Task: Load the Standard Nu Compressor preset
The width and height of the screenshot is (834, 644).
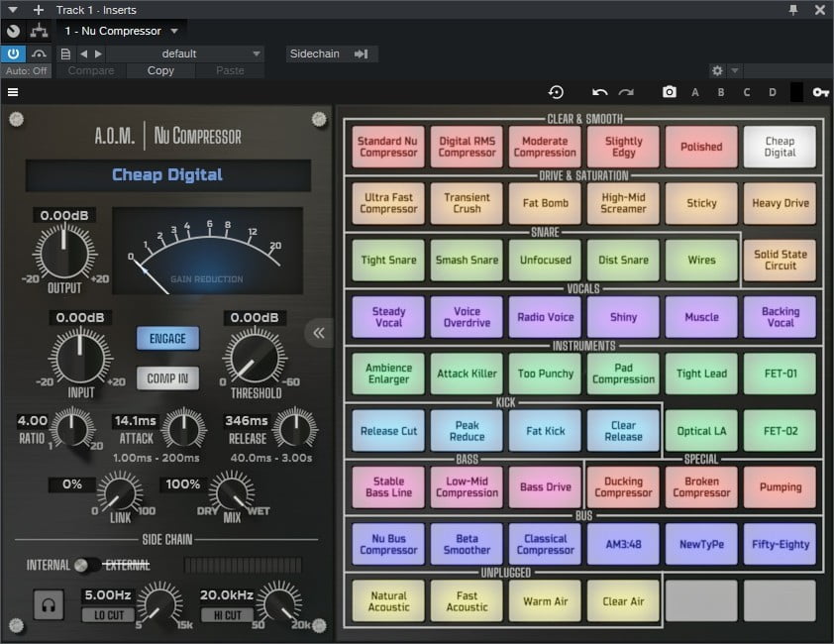Action: pos(388,147)
